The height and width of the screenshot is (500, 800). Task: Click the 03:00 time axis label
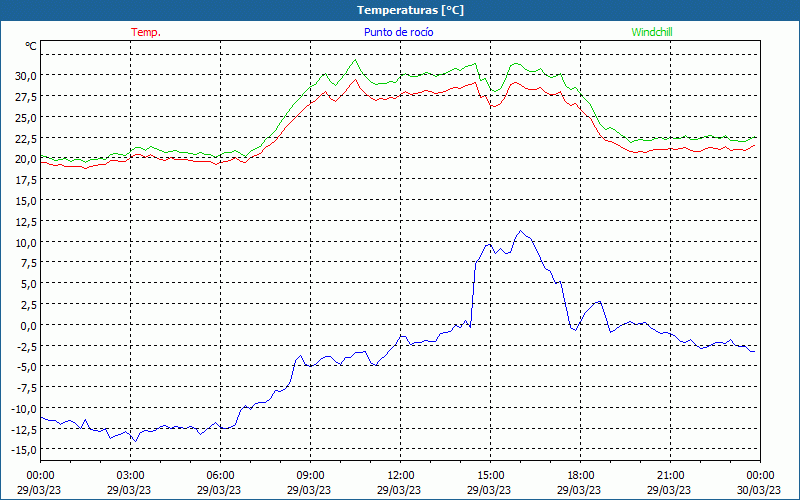click(130, 476)
